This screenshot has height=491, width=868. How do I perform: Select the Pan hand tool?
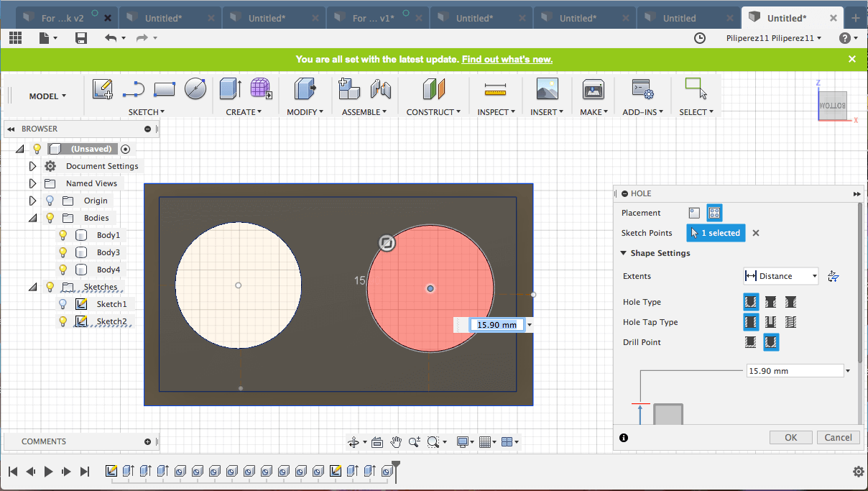tap(396, 442)
